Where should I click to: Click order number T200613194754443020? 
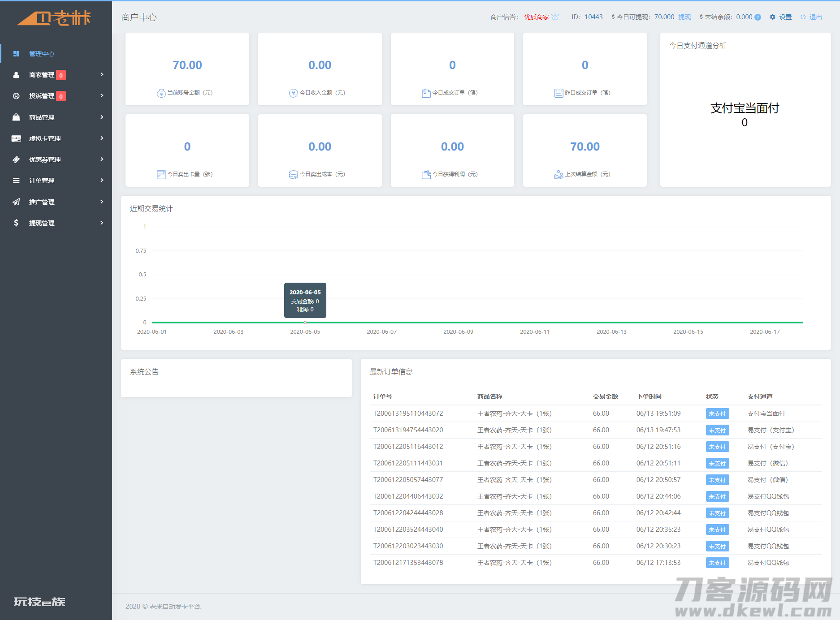(x=408, y=430)
